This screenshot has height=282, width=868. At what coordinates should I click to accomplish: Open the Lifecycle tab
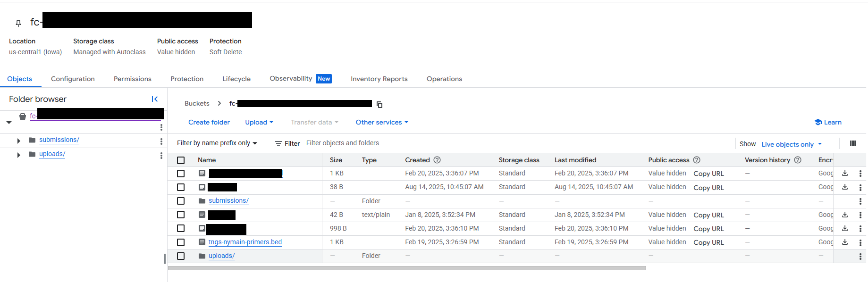236,79
